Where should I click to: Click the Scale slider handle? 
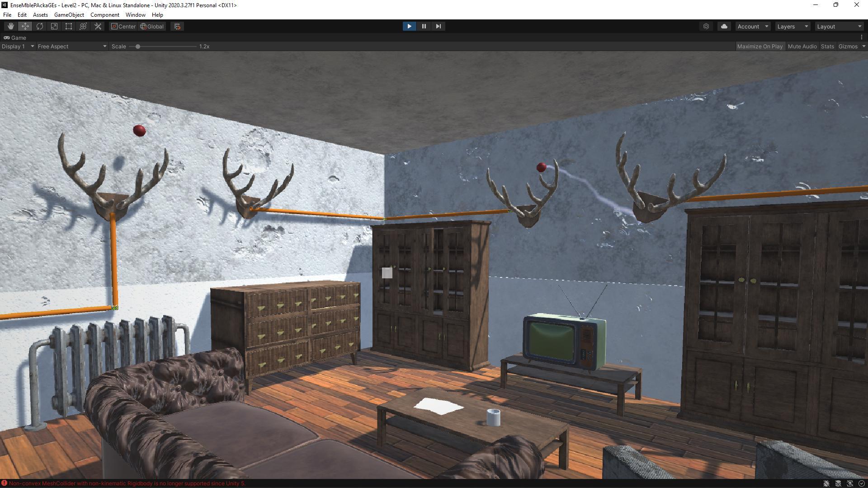coord(137,46)
